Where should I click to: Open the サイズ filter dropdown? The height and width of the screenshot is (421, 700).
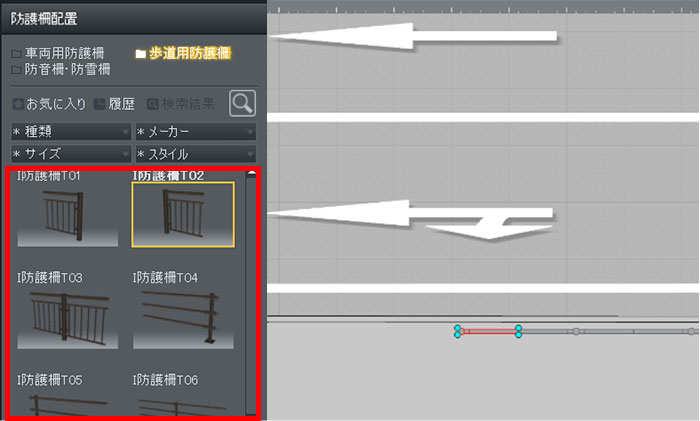[x=71, y=154]
